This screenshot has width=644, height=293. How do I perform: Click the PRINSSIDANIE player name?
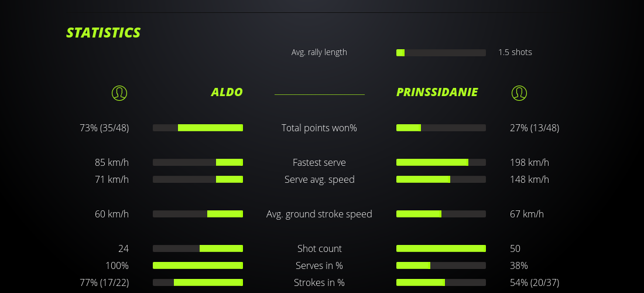[x=437, y=92]
